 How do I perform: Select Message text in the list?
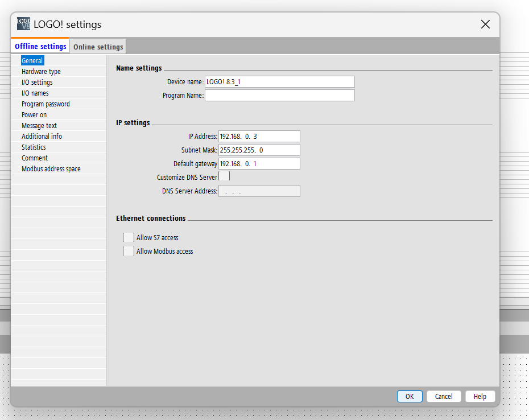[x=39, y=125]
